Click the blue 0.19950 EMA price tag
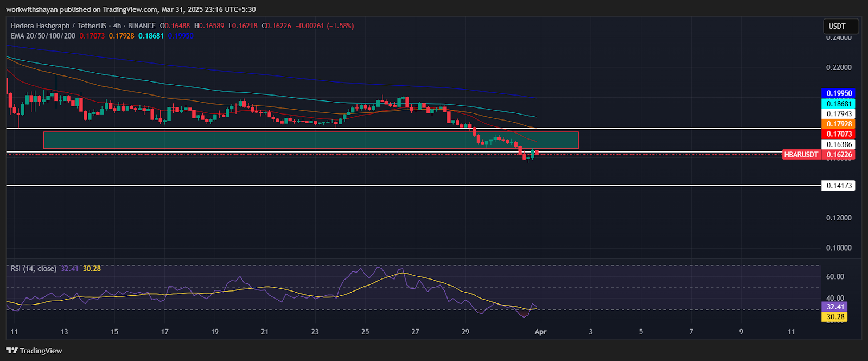This screenshot has width=868, height=361. pyautogui.click(x=839, y=93)
